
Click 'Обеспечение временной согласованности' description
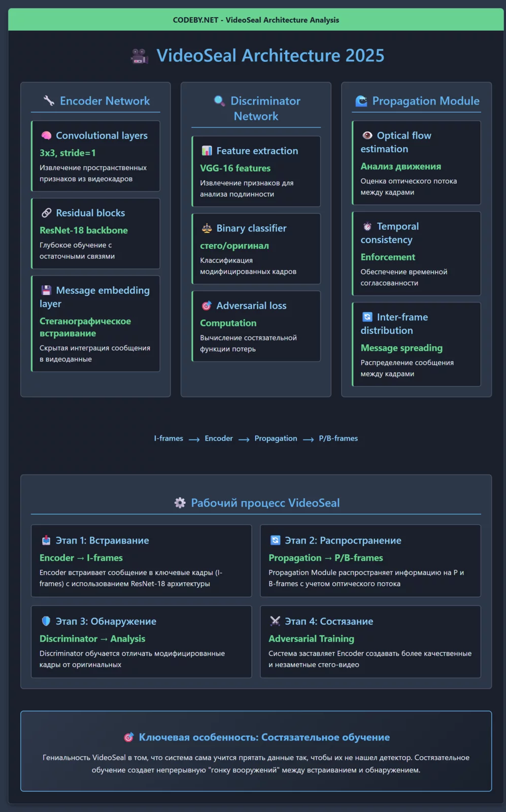(x=404, y=278)
